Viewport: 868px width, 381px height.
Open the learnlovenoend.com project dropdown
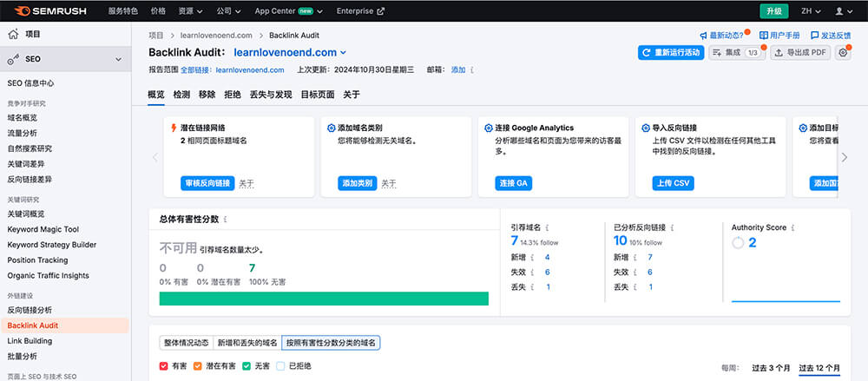291,53
